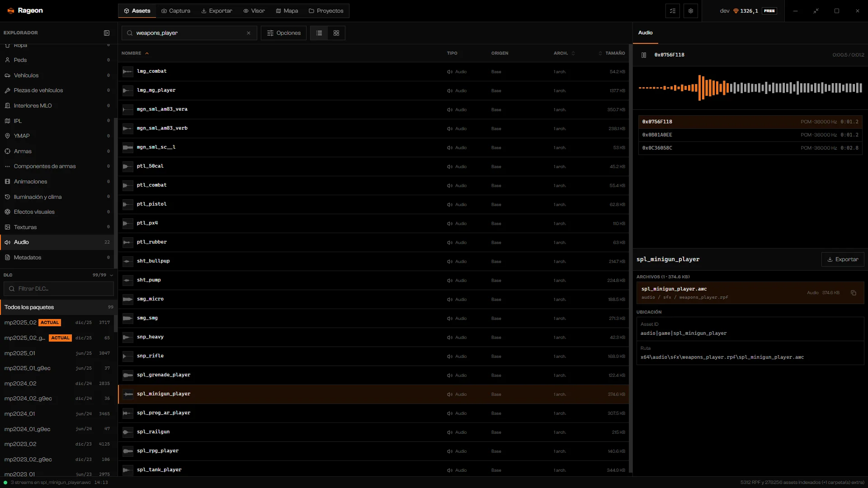Focus the Filtrar DLC input field

59,289
